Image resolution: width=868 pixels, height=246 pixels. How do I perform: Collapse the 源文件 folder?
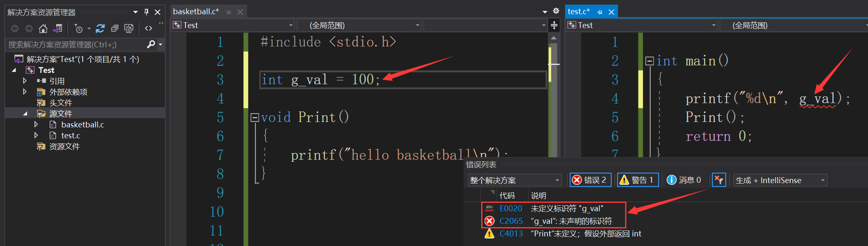coord(25,114)
